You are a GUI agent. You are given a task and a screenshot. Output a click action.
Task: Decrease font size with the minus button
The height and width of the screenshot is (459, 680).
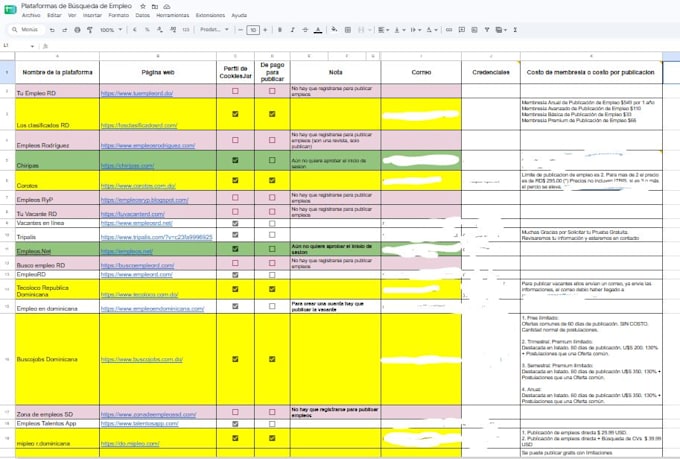point(240,30)
